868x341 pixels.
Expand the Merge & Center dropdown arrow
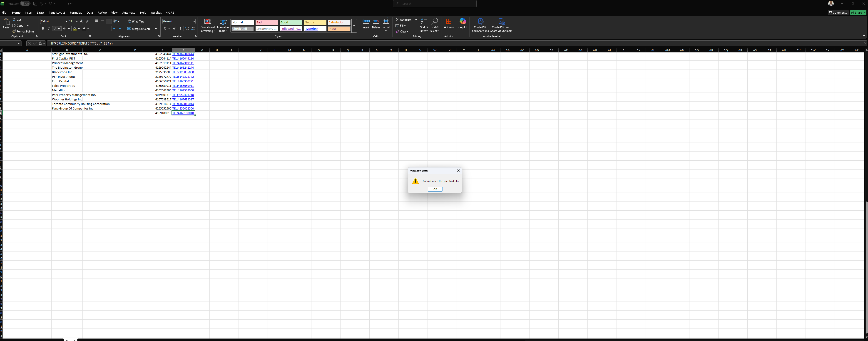156,29
